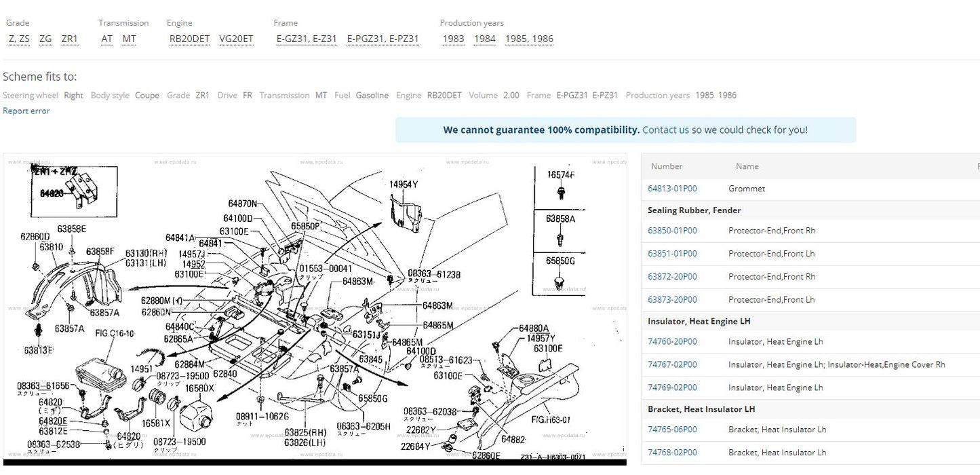This screenshot has width=980, height=475.
Task: Open part number 74768-02P00 Bracket
Action: point(672,453)
